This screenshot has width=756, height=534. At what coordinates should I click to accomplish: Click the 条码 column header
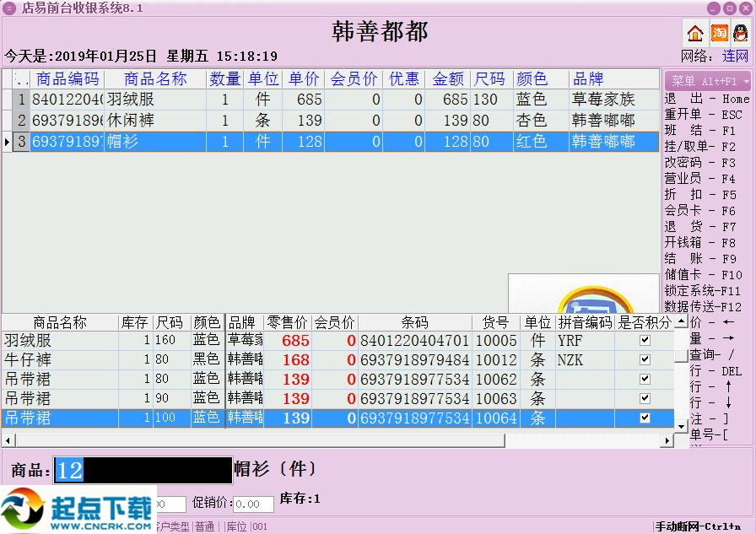(x=414, y=322)
